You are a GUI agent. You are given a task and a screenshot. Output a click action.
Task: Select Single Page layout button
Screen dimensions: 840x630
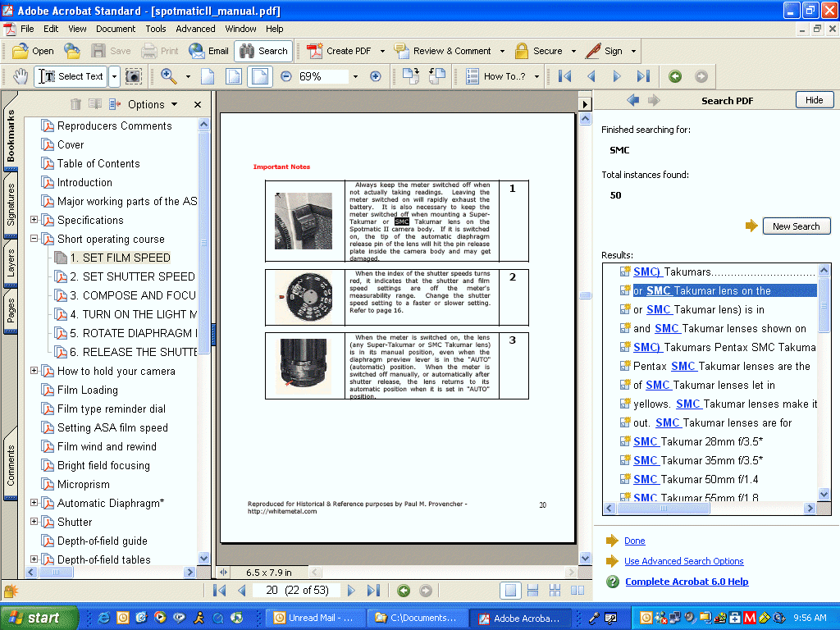pyautogui.click(x=510, y=591)
